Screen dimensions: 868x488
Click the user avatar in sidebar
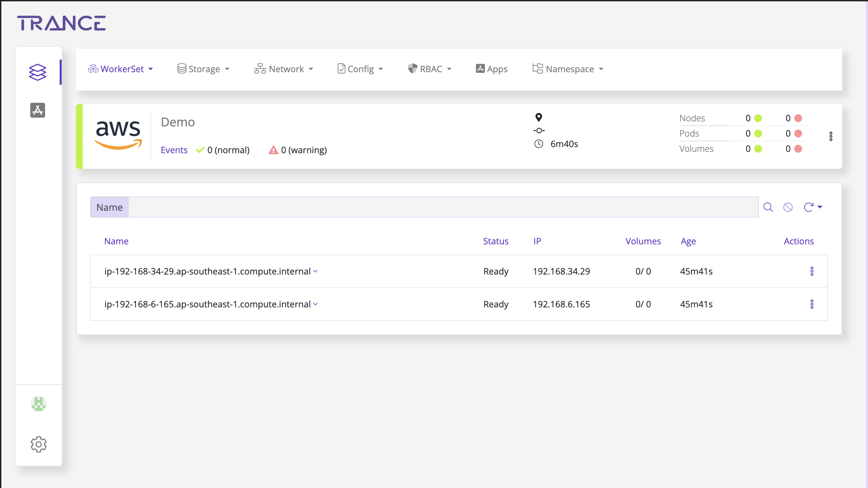pos(38,404)
